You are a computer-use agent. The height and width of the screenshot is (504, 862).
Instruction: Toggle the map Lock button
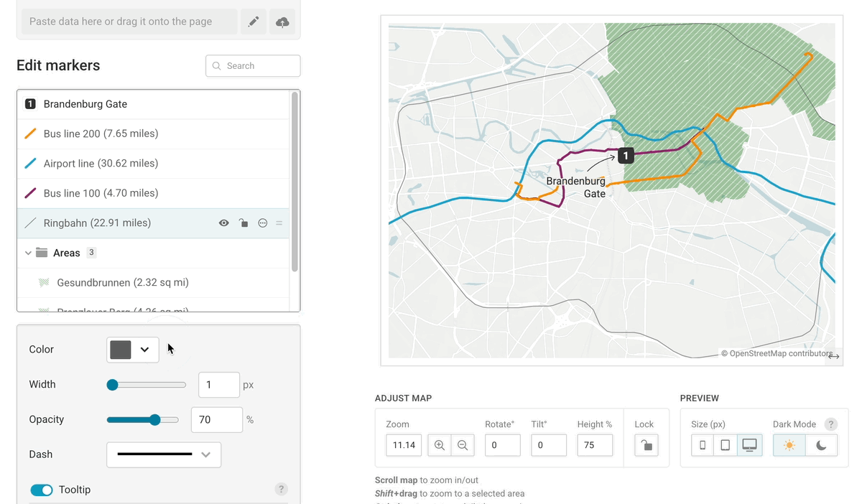coord(646,445)
